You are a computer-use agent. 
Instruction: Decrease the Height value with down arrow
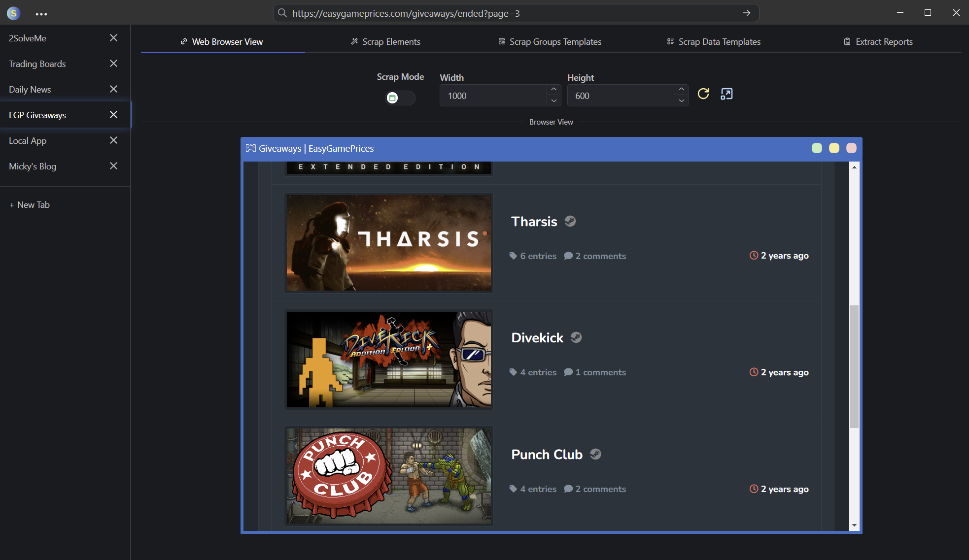coord(681,101)
